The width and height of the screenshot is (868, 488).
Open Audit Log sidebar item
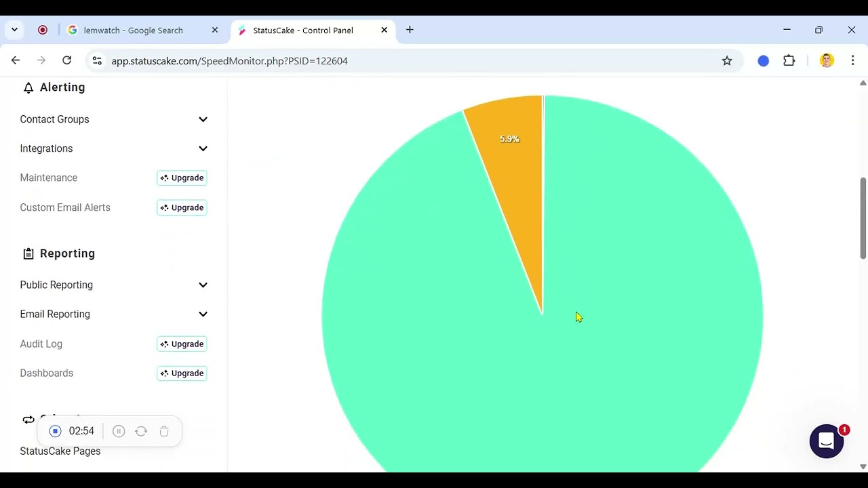click(41, 344)
